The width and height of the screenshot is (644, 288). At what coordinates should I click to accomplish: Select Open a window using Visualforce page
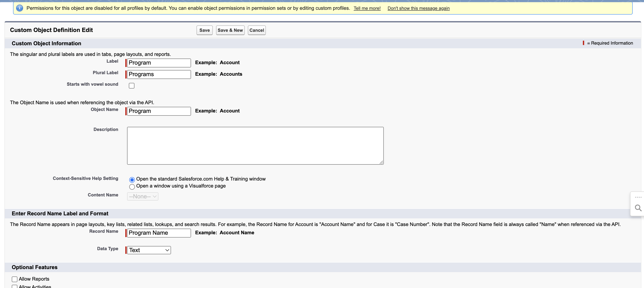point(132,186)
